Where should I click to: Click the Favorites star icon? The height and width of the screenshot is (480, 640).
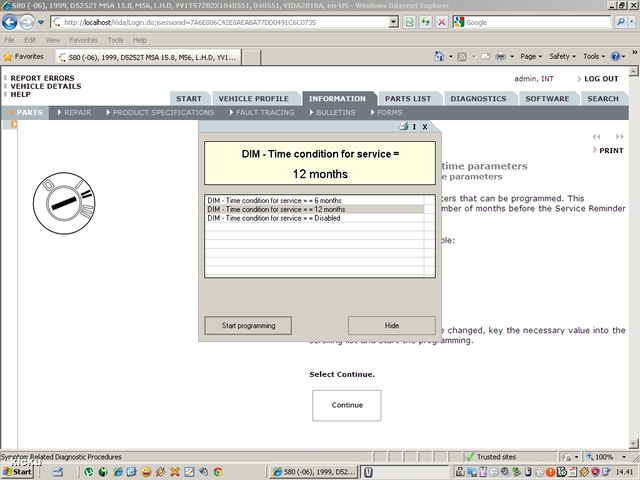pyautogui.click(x=9, y=57)
